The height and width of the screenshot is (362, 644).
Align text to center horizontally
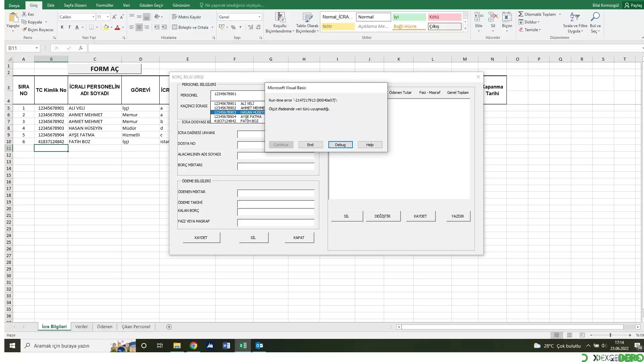(139, 27)
